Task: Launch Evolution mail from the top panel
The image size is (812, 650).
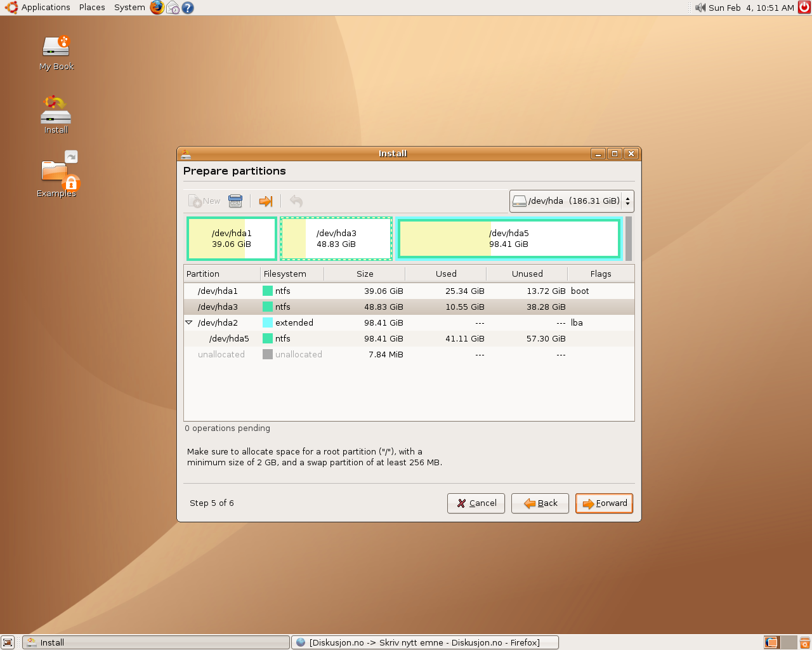Action: pos(173,8)
